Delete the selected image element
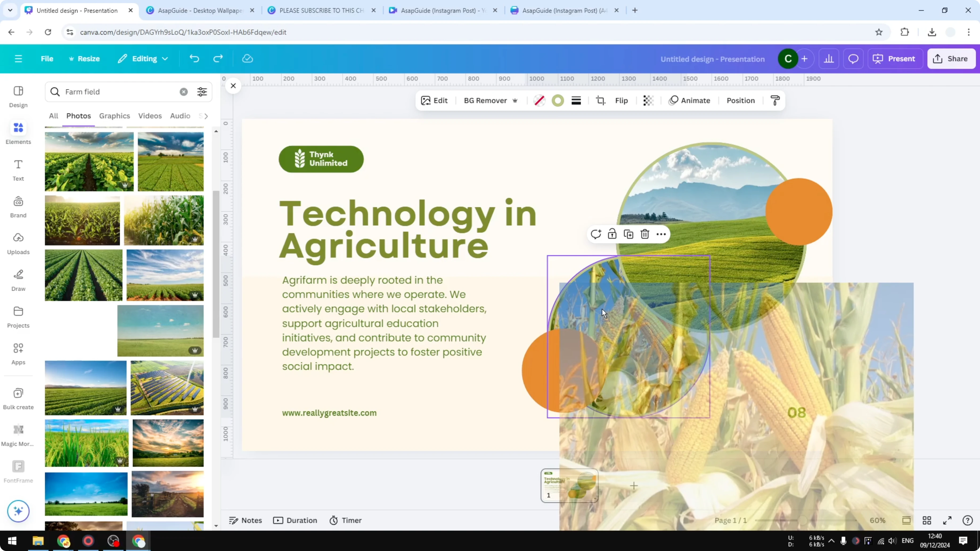This screenshot has width=980, height=551. (x=644, y=234)
